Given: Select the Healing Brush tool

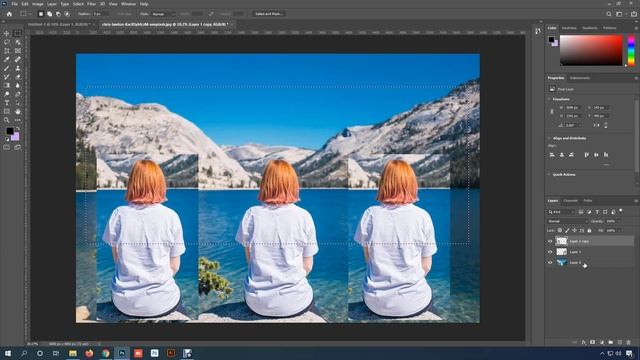Looking at the screenshot, I should tap(18, 60).
